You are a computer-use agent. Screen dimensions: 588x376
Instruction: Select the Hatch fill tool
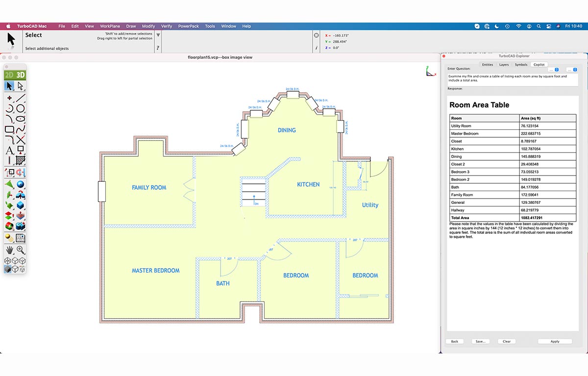coord(21,159)
